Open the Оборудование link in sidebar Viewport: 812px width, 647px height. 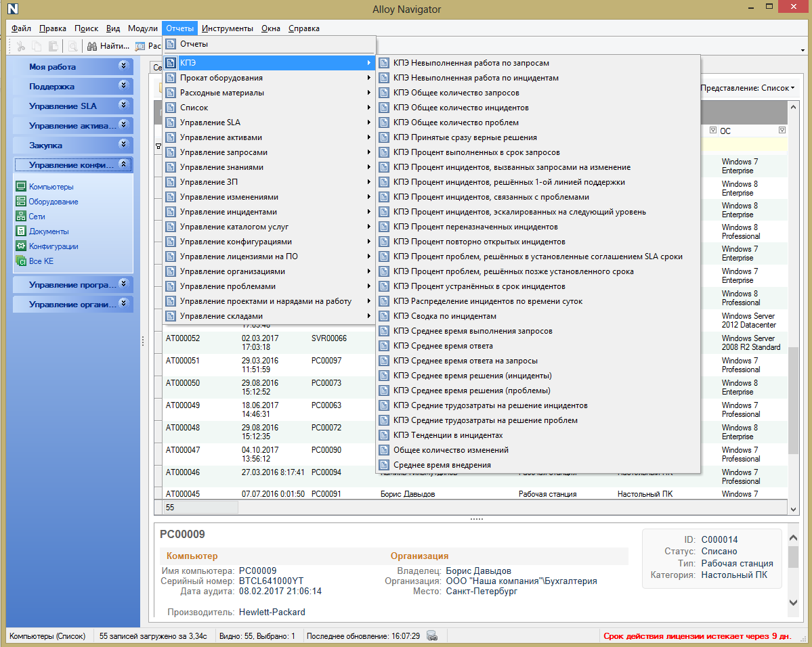coord(54,202)
